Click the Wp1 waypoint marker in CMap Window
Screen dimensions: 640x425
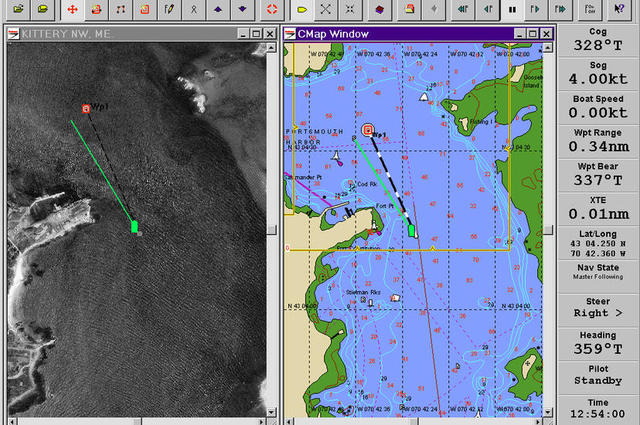coord(368,130)
